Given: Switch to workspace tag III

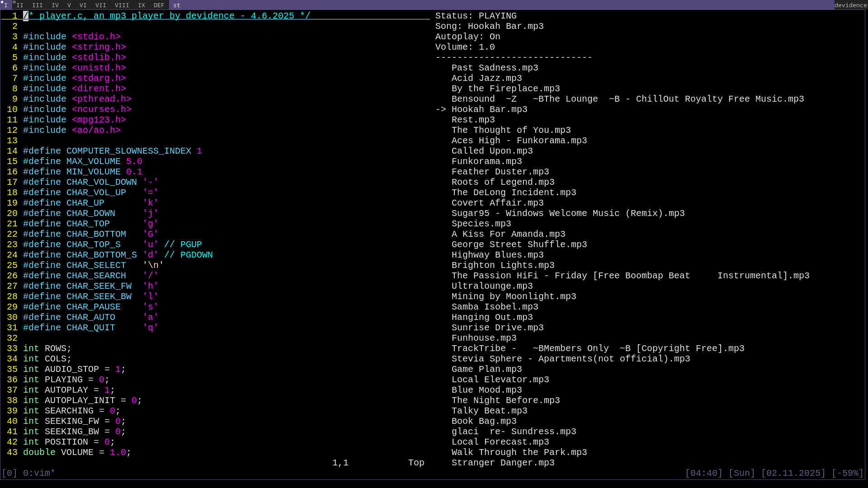Looking at the screenshot, I should [38, 5].
